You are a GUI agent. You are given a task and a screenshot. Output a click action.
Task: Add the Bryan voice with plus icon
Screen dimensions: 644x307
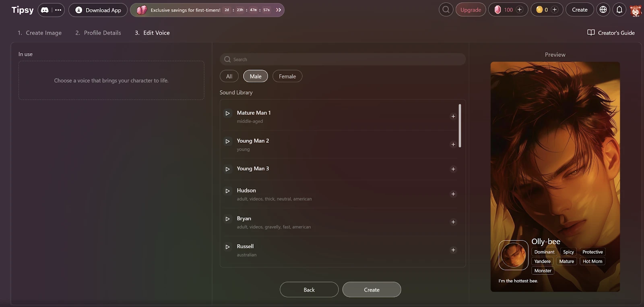click(x=453, y=222)
